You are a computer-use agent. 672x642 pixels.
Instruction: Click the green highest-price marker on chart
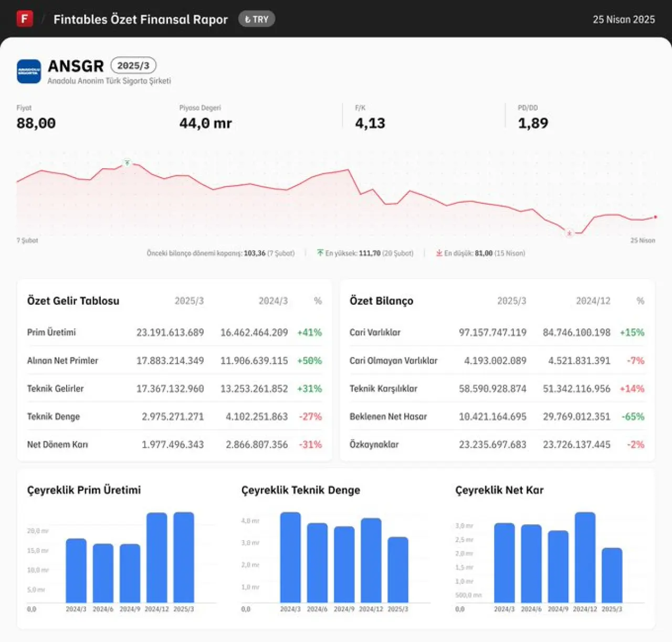click(127, 163)
